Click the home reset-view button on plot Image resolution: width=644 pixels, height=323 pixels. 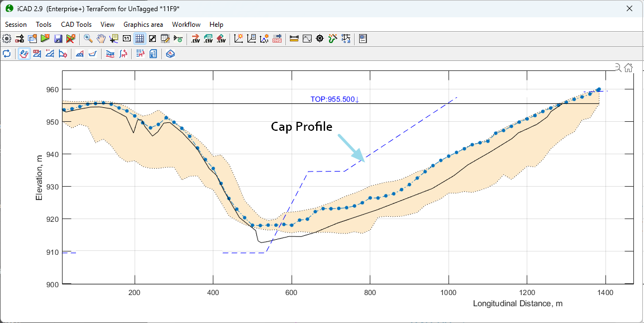(628, 68)
